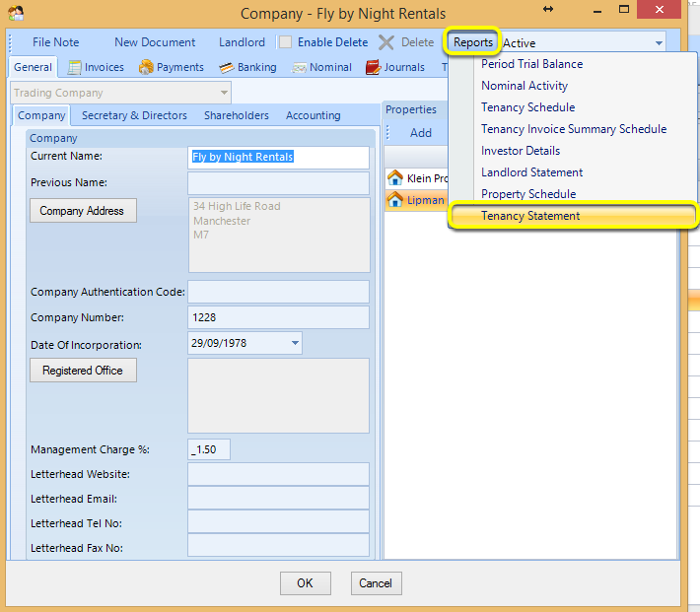Click the Delete X icon
Viewport: 700px width, 612px height.
[386, 42]
